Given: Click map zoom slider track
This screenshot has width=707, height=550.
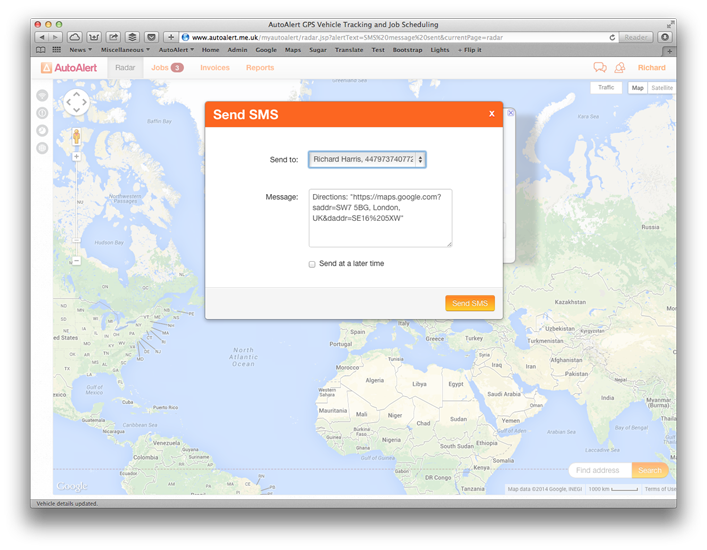Looking at the screenshot, I should point(77,208).
